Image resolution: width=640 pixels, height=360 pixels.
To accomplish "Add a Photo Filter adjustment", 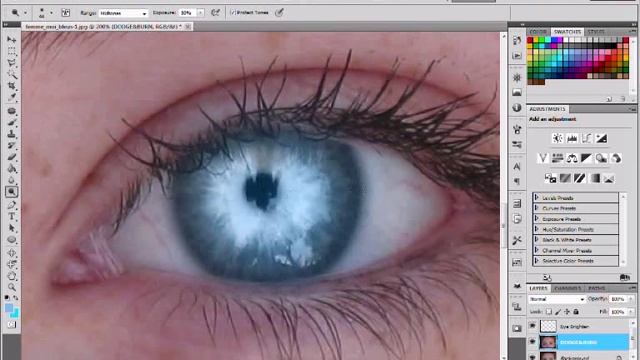I will pyautogui.click(x=601, y=158).
